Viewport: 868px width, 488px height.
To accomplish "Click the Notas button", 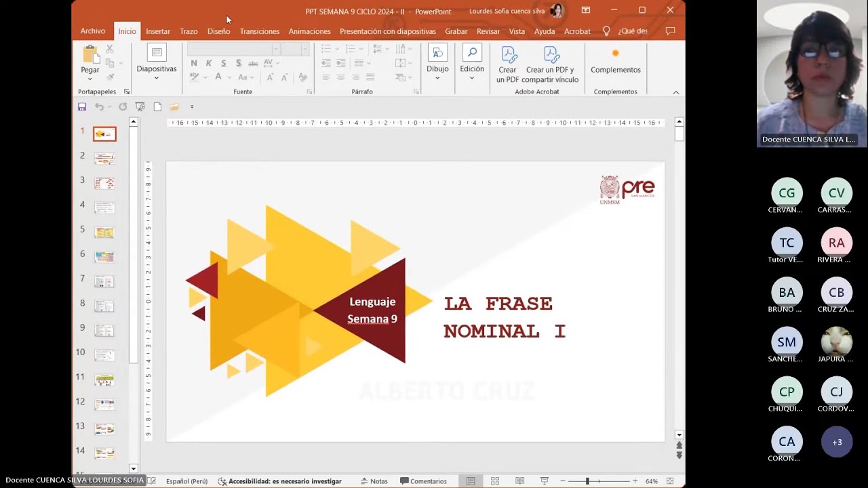I will (x=374, y=481).
